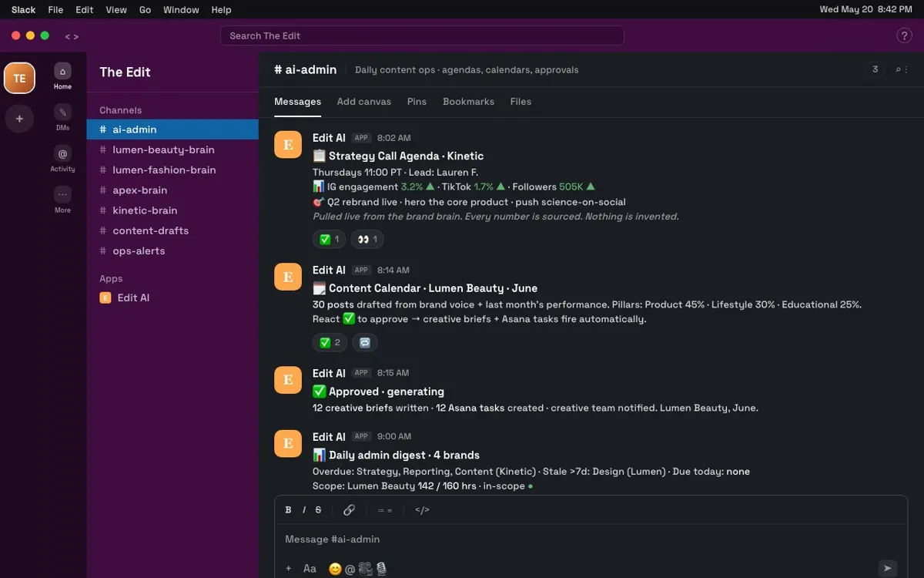Click the 9:00 AM message timestamp
The width and height of the screenshot is (924, 578).
393,437
